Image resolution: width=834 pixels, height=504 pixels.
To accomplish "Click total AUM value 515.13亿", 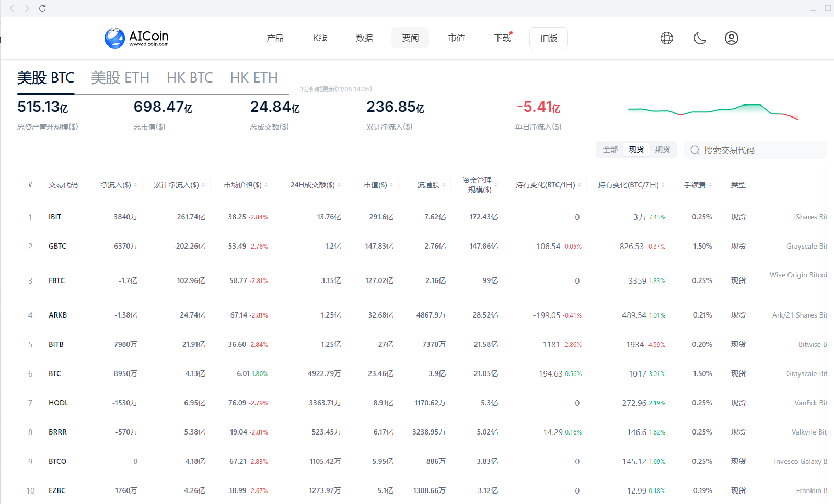I will [43, 107].
